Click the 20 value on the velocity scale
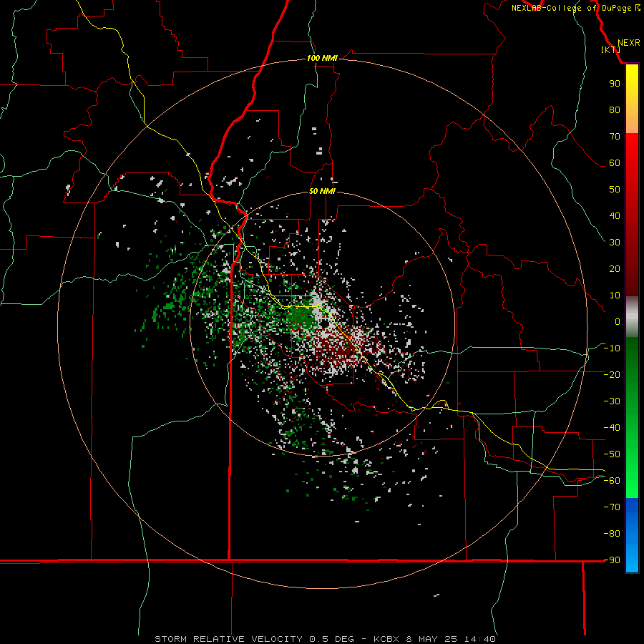Screen dimensions: 644x644 coord(615,269)
